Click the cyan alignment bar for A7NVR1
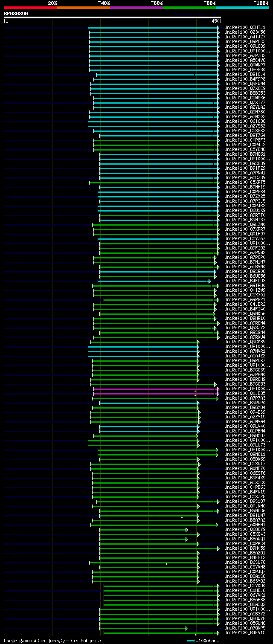The width and height of the screenshot is (273, 644). tap(143, 351)
